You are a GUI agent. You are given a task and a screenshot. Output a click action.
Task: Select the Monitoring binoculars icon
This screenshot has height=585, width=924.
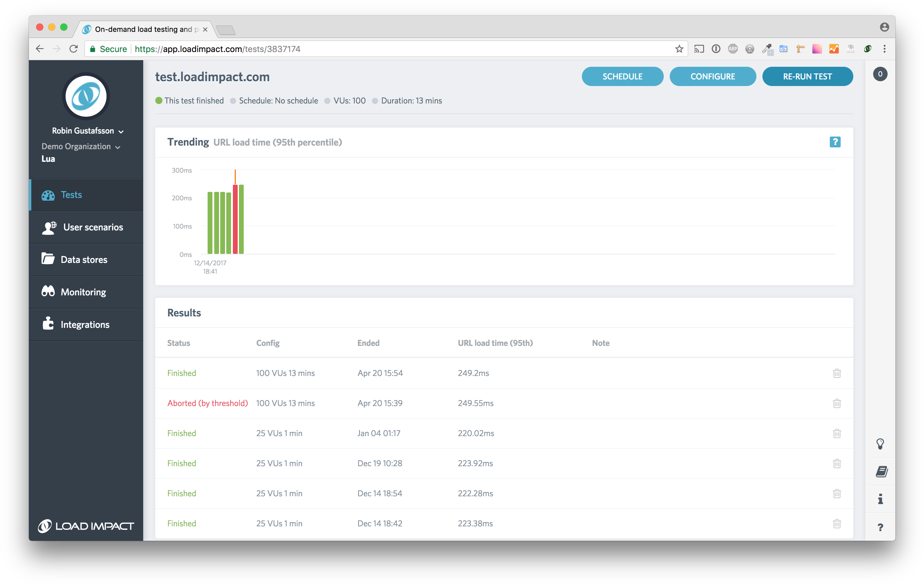(x=48, y=291)
